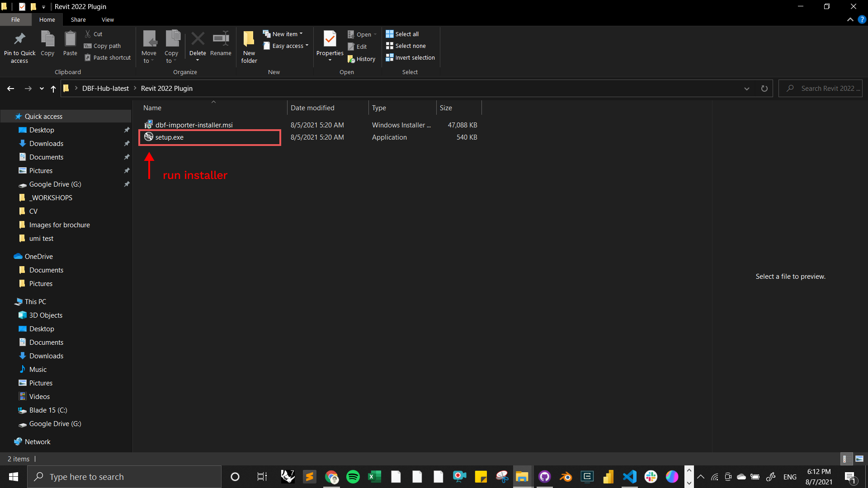Open Task View on the taskbar

(262, 477)
